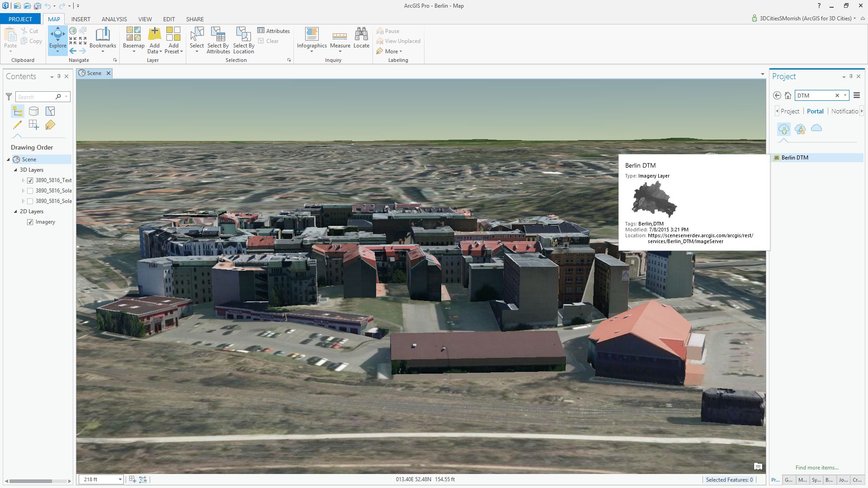Screen dimensions: 868x488
Task: Click the Add Preset icon
Action: click(173, 34)
